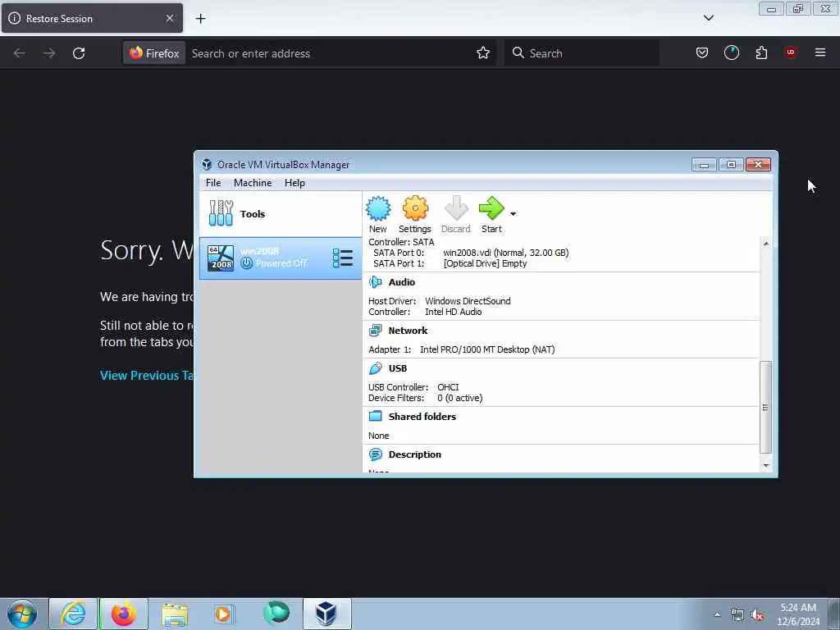Open win2008 machine tools list icon
This screenshot has width=840, height=630.
[342, 258]
